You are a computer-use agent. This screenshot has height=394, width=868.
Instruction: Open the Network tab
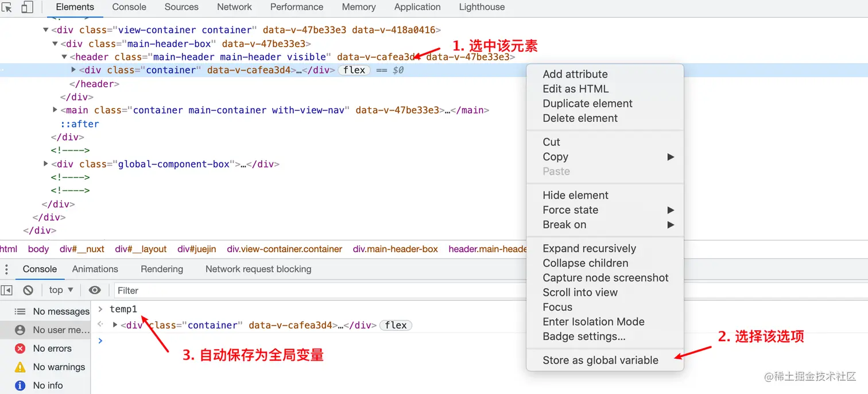pyautogui.click(x=234, y=7)
